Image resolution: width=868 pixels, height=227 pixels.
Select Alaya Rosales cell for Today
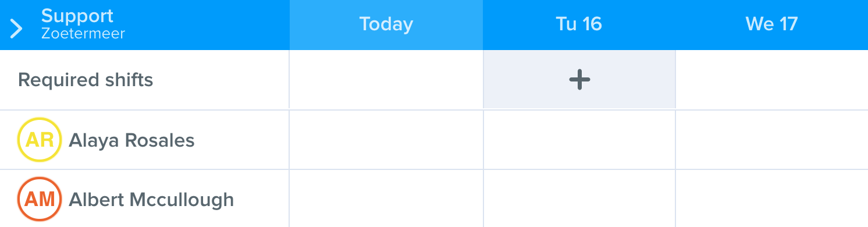point(386,140)
